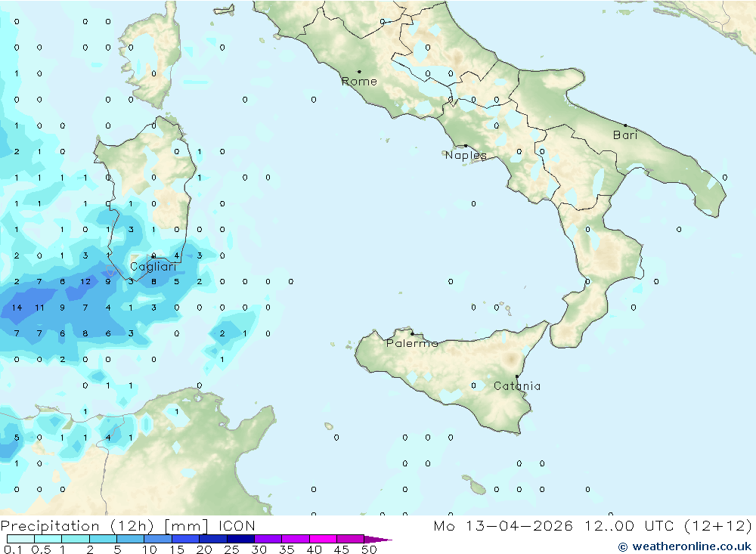
Task: Click the legend label 0.1
Action: [13, 549]
